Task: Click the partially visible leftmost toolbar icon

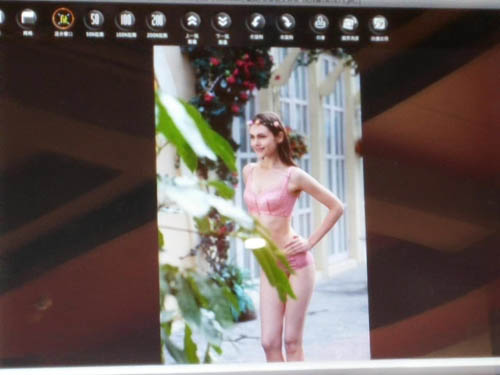Action: [2, 18]
